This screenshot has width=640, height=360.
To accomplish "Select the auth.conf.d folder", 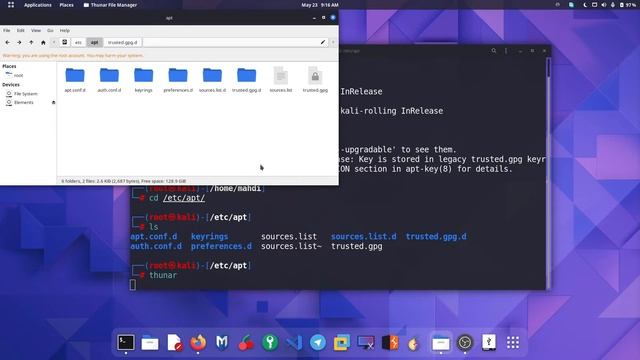I will (x=109, y=80).
